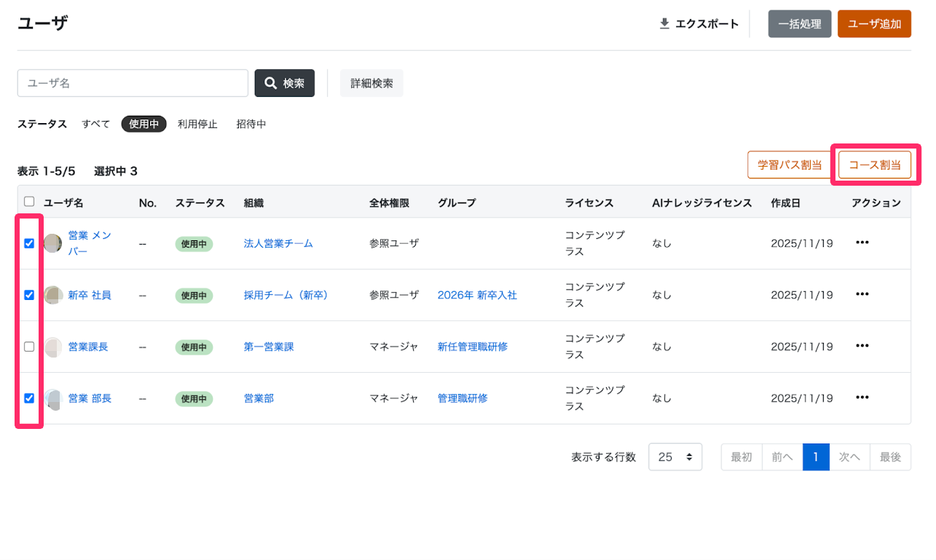936x560 pixels.
Task: Click the ユーザ追加 button
Action: 874,24
